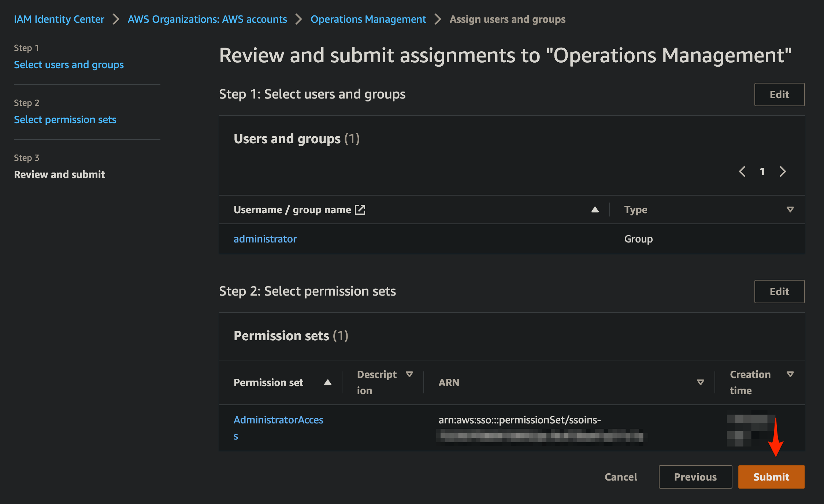Jump to Step 2 Select permission sets
Image resolution: width=824 pixels, height=504 pixels.
(x=65, y=119)
